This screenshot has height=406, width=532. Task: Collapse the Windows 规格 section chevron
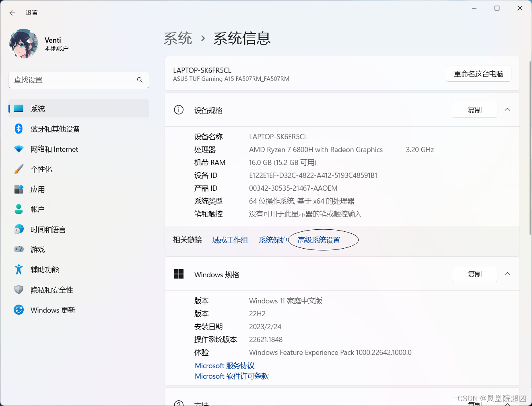coord(507,274)
